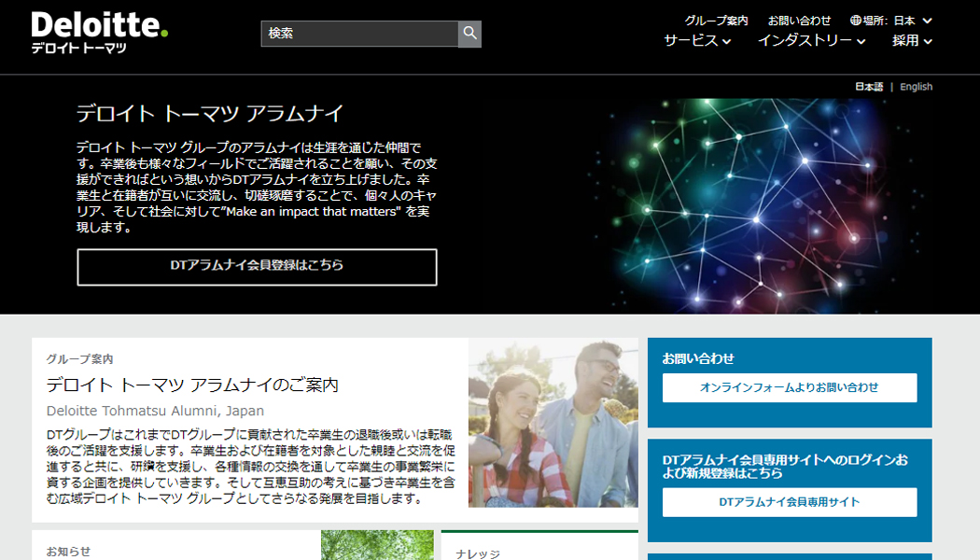Select the 日本語 language link
This screenshot has width=980, height=560.
869,86
